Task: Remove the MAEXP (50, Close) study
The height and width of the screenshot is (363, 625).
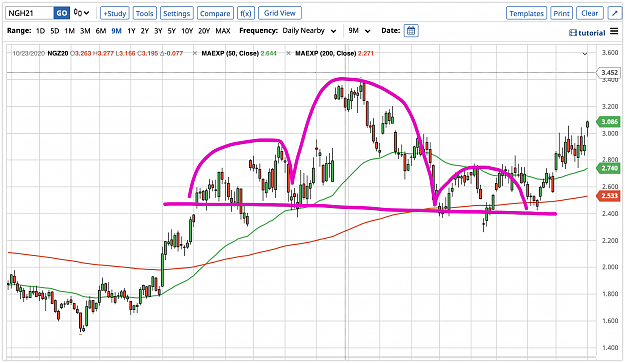Action: (195, 53)
